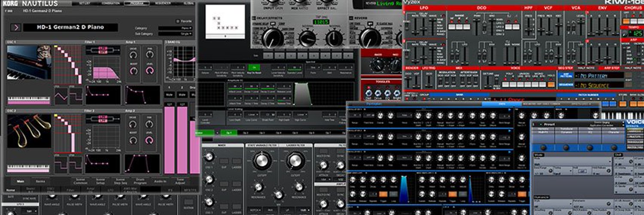Adjust the BASS knob on the red panel
Screen dimensions: 644x215
pyautogui.click(x=377, y=65)
